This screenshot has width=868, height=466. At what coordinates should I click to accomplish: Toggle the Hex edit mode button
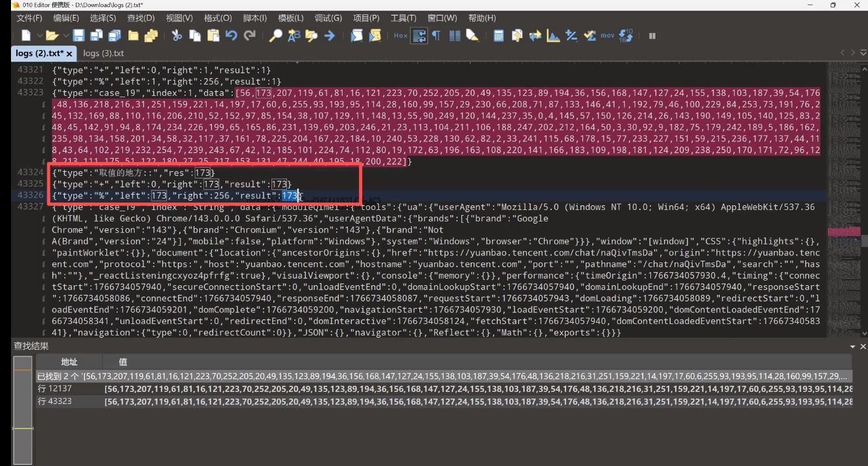[x=401, y=36]
